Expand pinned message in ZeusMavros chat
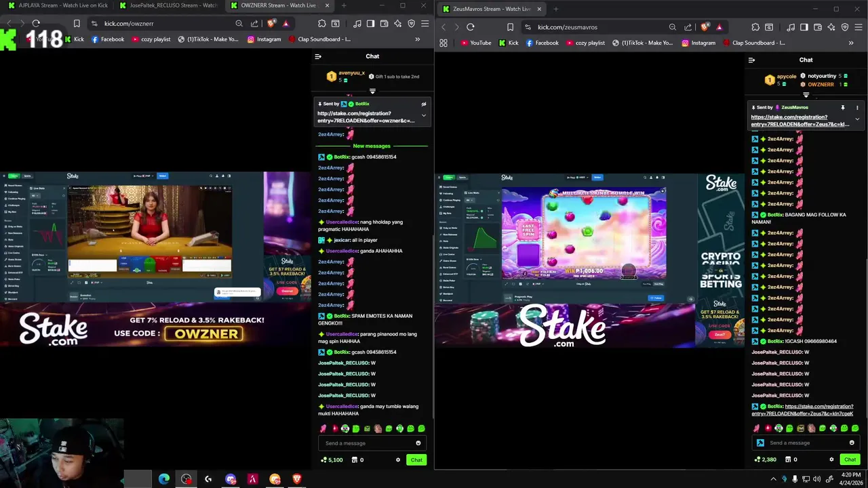The width and height of the screenshot is (868, 488). click(x=857, y=119)
